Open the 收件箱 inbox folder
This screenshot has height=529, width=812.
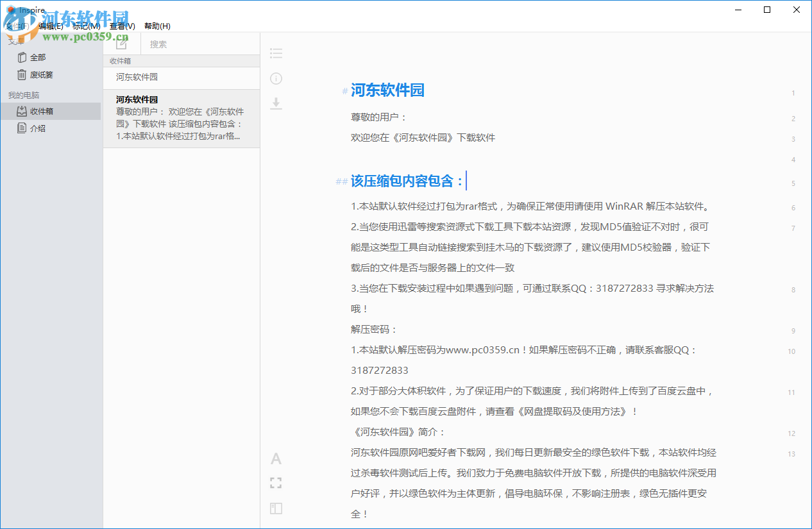pyautogui.click(x=41, y=112)
